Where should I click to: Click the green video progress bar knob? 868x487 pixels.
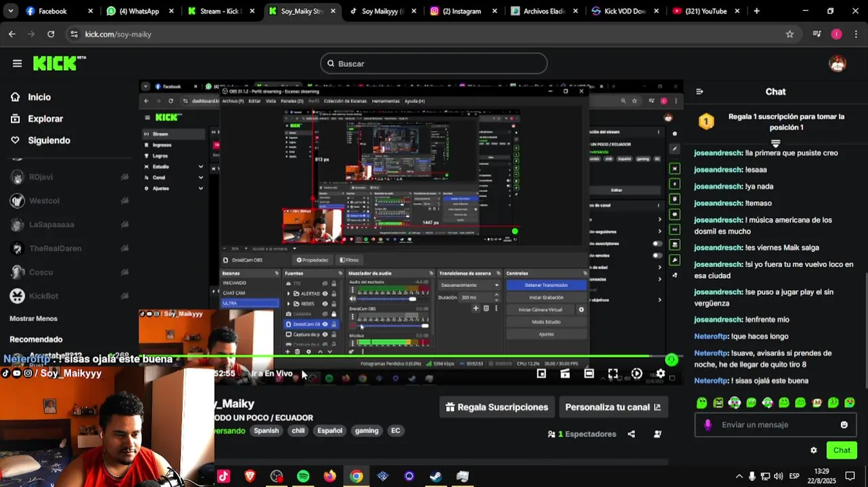click(671, 360)
